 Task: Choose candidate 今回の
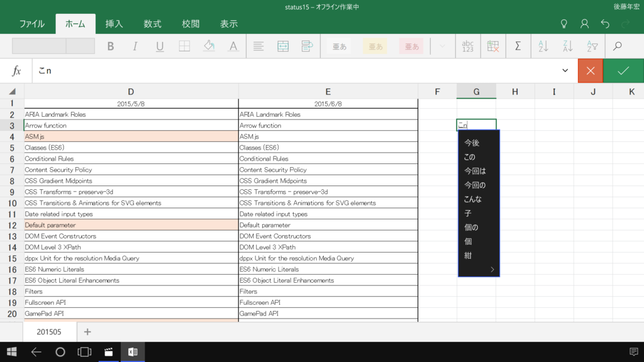click(475, 185)
